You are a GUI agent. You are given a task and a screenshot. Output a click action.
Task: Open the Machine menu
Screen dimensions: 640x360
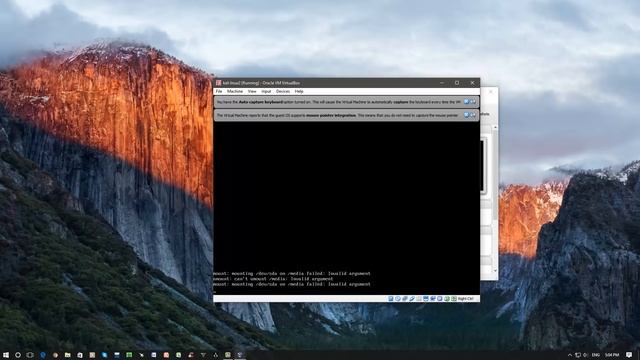tap(235, 91)
